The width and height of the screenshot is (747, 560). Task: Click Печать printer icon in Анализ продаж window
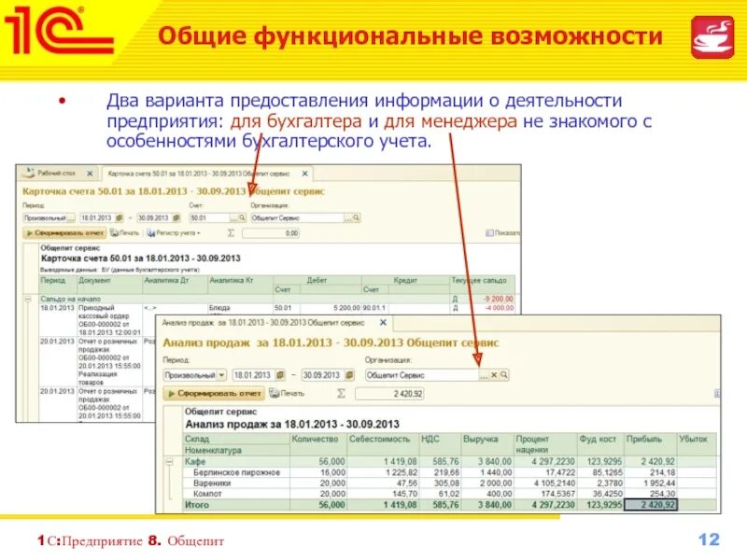tap(274, 393)
